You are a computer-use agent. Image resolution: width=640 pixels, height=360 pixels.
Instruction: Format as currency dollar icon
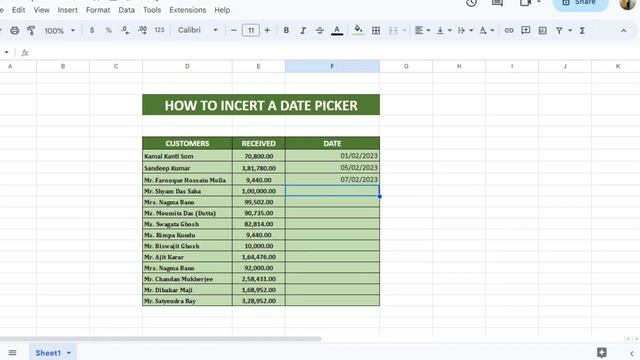pos(92,31)
